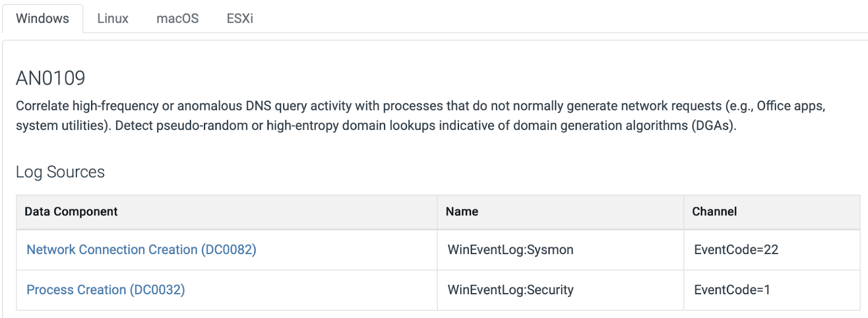The image size is (868, 318).
Task: Select the ESXi platform tab
Action: [240, 18]
